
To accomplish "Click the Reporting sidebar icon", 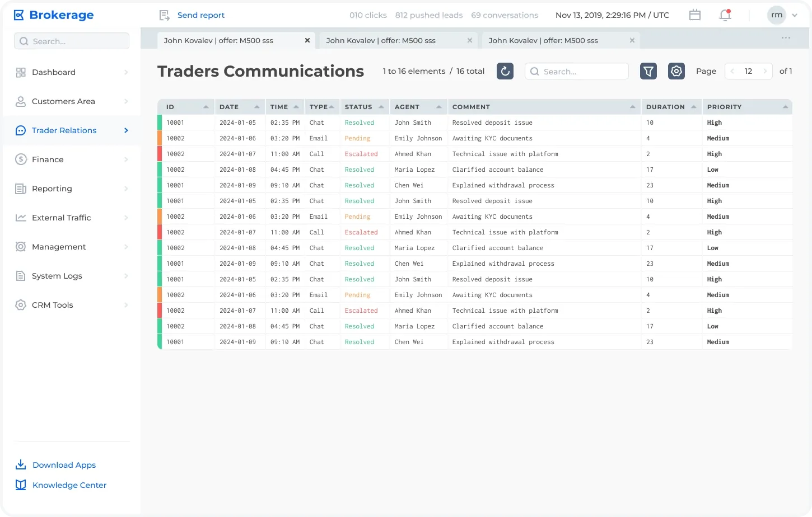I will 21,189.
